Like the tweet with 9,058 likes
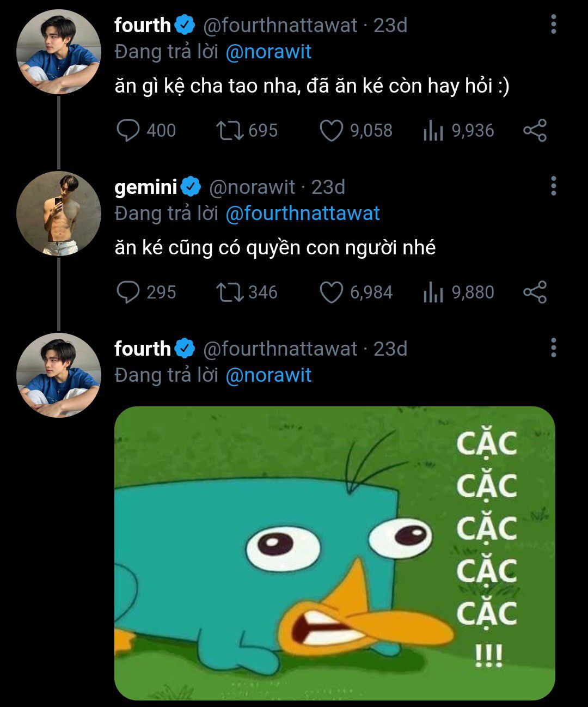The height and width of the screenshot is (707, 588). point(331,131)
